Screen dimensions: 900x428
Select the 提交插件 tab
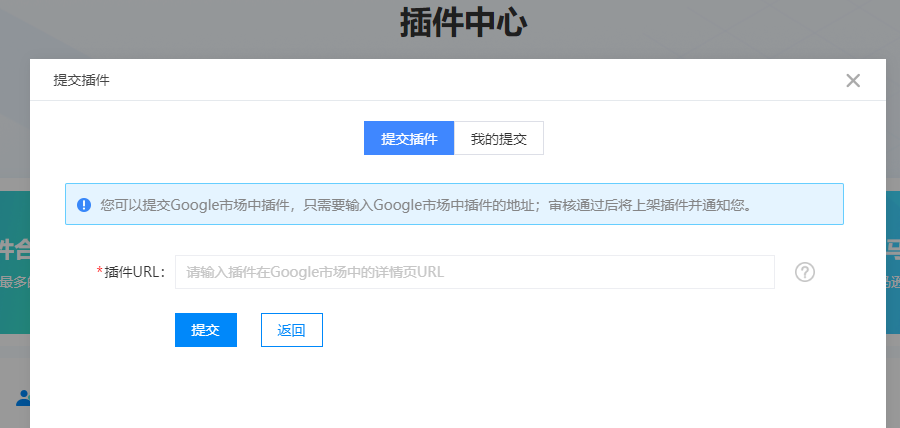coord(409,139)
